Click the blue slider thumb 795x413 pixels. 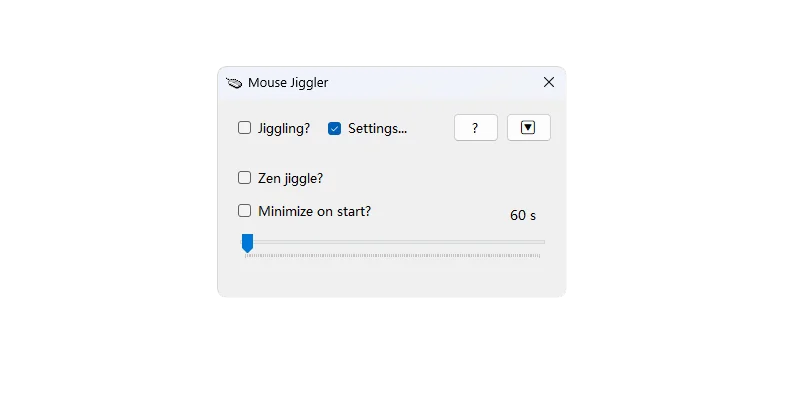point(247,243)
